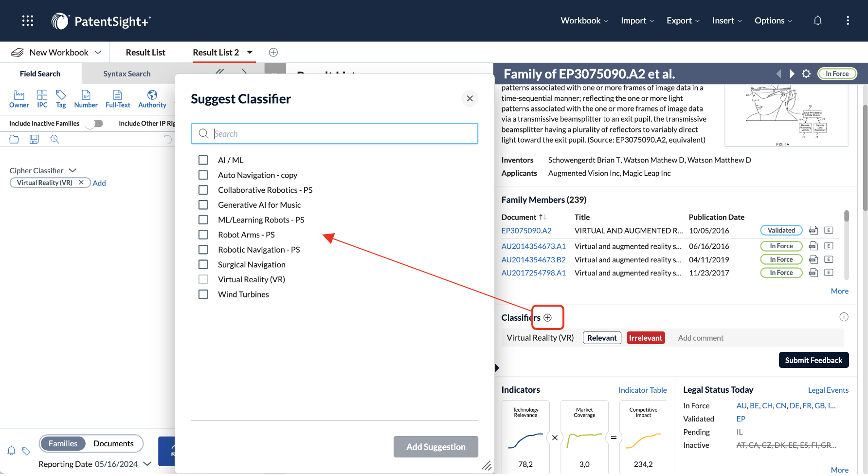Viewport: 868px width, 476px height.
Task: Check the Robot Arms - PS classifier
Action: point(203,235)
